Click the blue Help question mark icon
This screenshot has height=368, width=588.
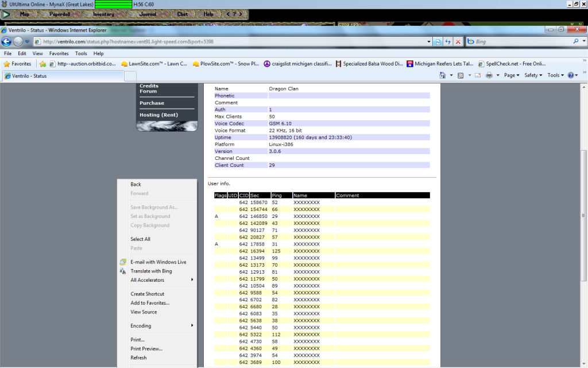pos(571,75)
